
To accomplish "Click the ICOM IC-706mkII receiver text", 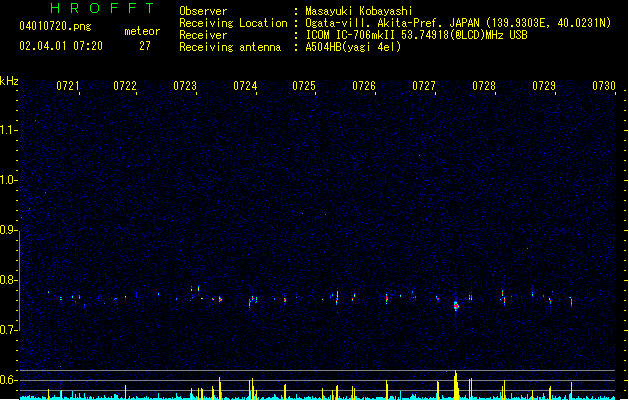I will 416,35.
